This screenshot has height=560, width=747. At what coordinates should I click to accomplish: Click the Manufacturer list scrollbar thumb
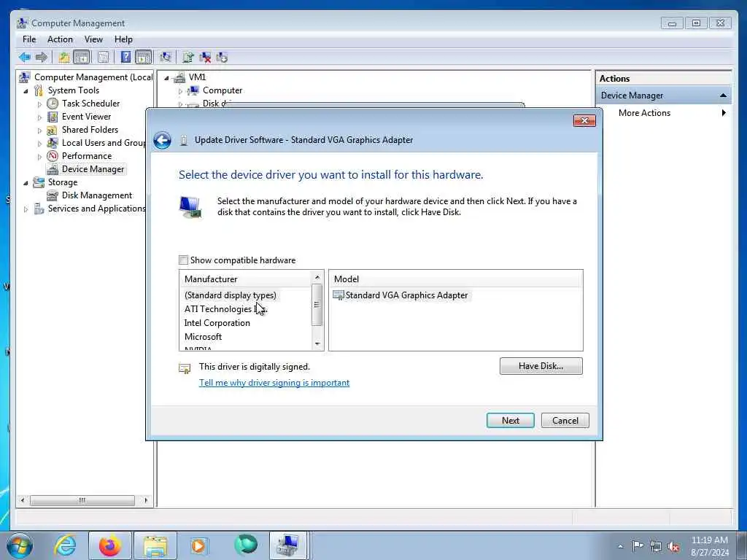[317, 305]
